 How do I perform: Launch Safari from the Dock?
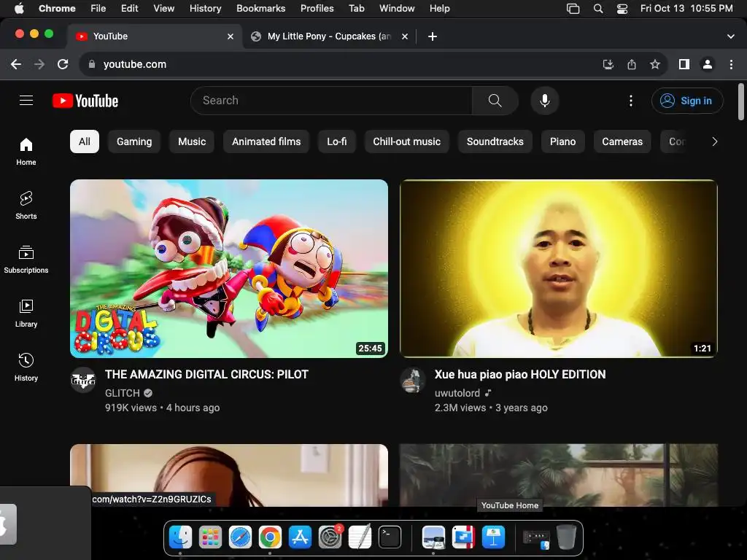coord(240,537)
